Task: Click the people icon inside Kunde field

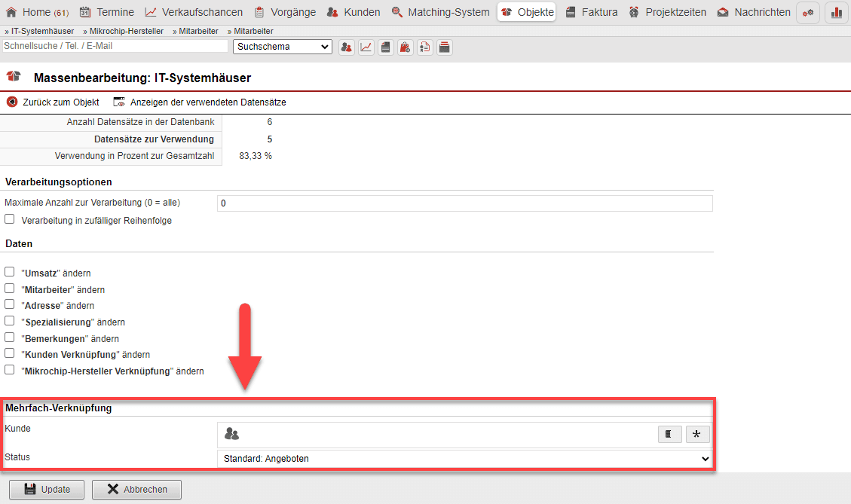Action: click(x=231, y=434)
